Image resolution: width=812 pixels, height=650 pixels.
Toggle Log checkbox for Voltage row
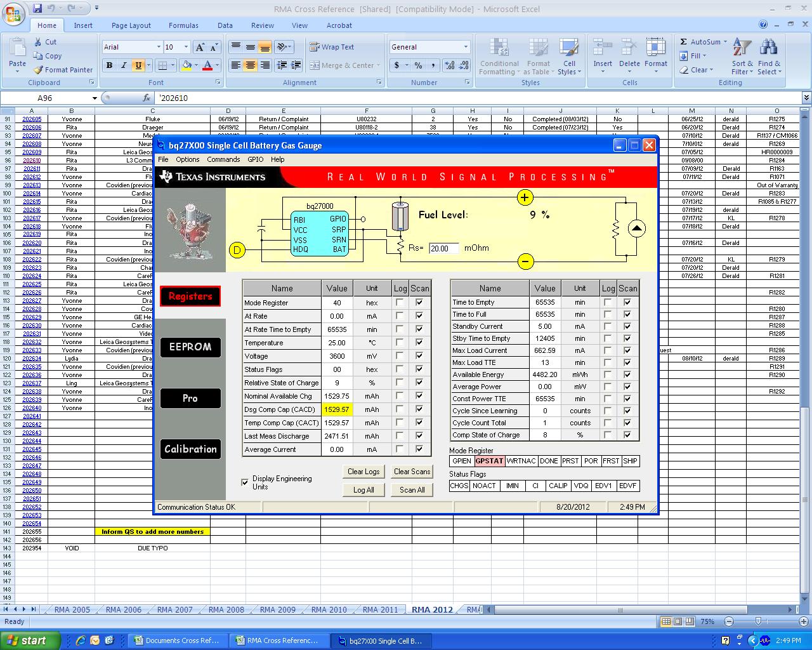coord(400,356)
